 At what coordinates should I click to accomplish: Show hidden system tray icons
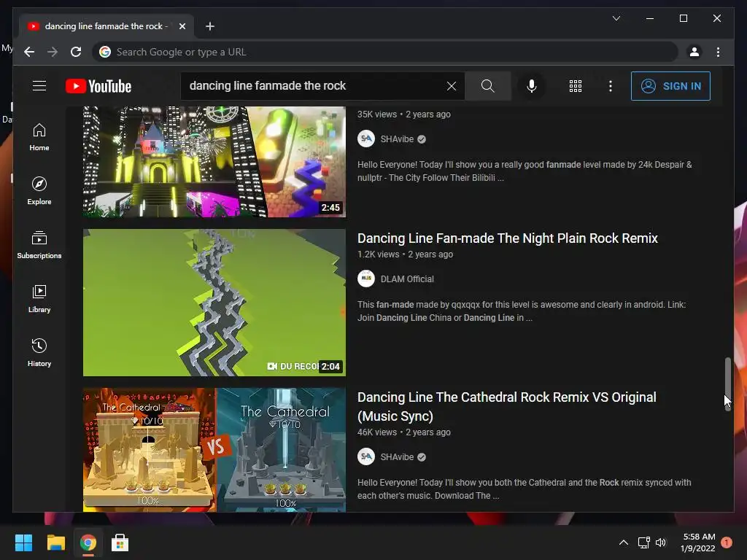click(623, 542)
